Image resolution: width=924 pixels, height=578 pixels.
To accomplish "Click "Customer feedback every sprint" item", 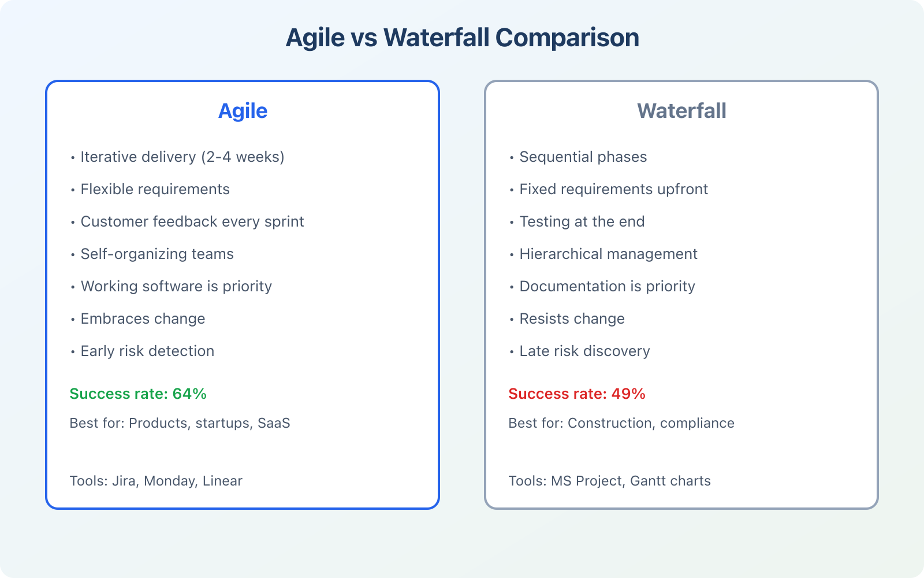I will 192,222.
